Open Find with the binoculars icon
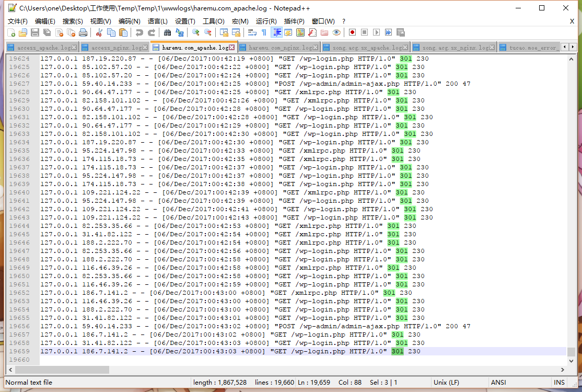The image size is (582, 392). [167, 32]
